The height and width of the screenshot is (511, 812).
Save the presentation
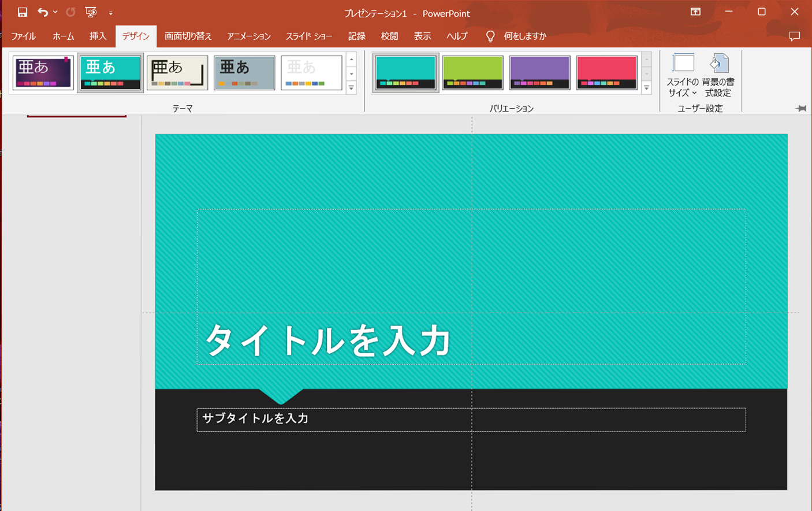point(22,12)
